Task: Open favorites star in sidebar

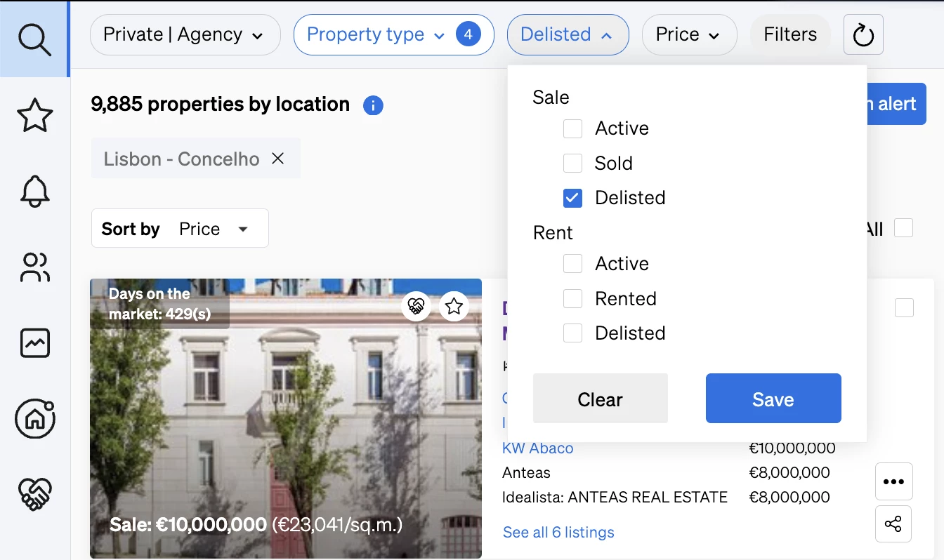Action: (34, 115)
